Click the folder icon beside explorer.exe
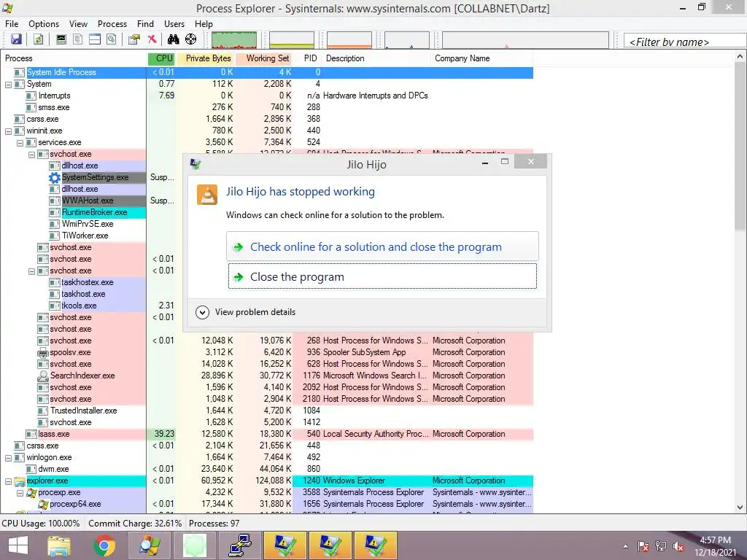This screenshot has height=560, width=747. (x=20, y=481)
